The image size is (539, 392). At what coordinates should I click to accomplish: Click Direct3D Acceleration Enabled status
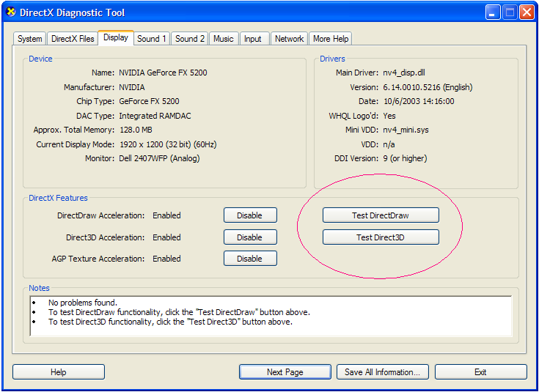(x=166, y=237)
